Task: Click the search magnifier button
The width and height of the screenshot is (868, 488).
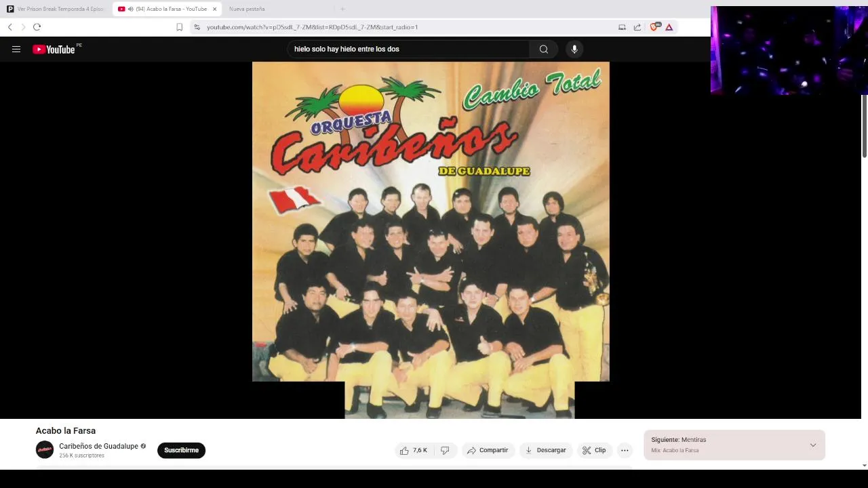Action: point(543,49)
